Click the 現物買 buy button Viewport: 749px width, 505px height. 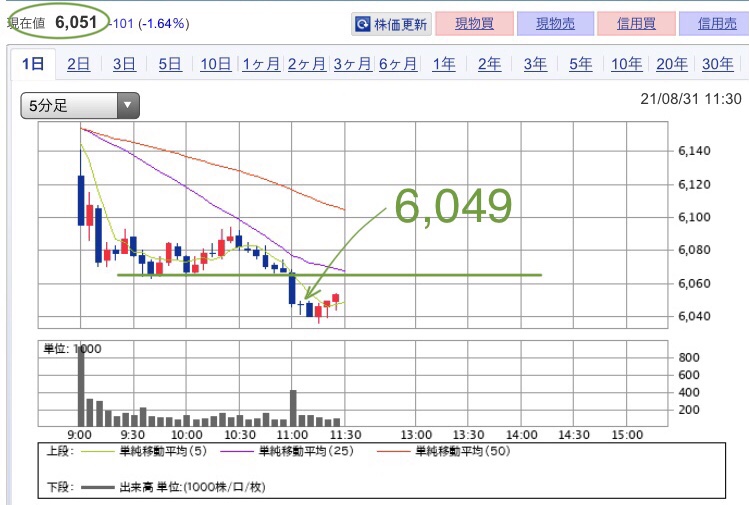coord(474,24)
